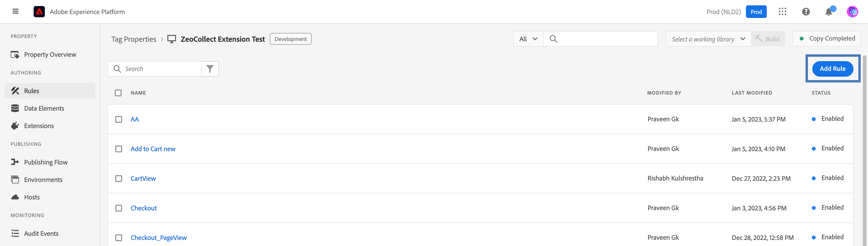Screen dimensions: 868x246
Task: Open Publishing Flow in sidebar
Action: click(x=46, y=162)
